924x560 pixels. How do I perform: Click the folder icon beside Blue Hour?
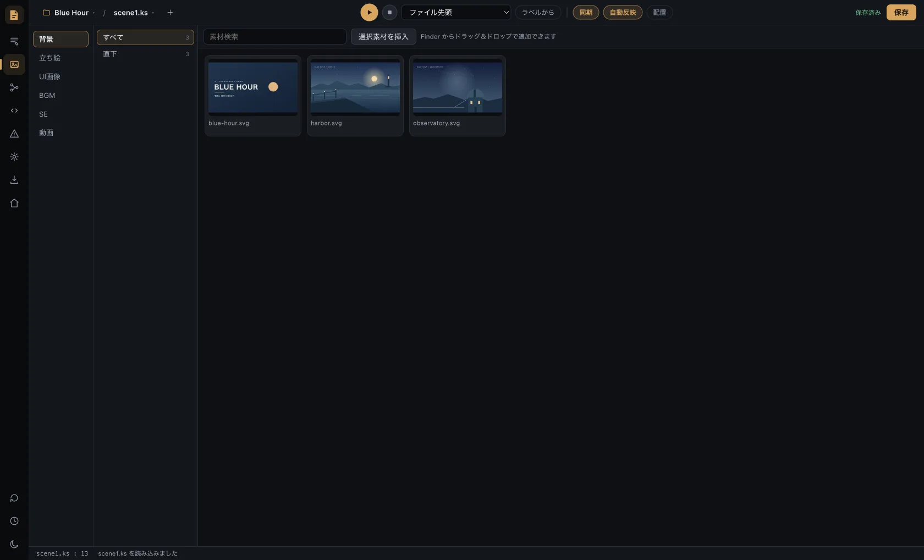coord(46,13)
